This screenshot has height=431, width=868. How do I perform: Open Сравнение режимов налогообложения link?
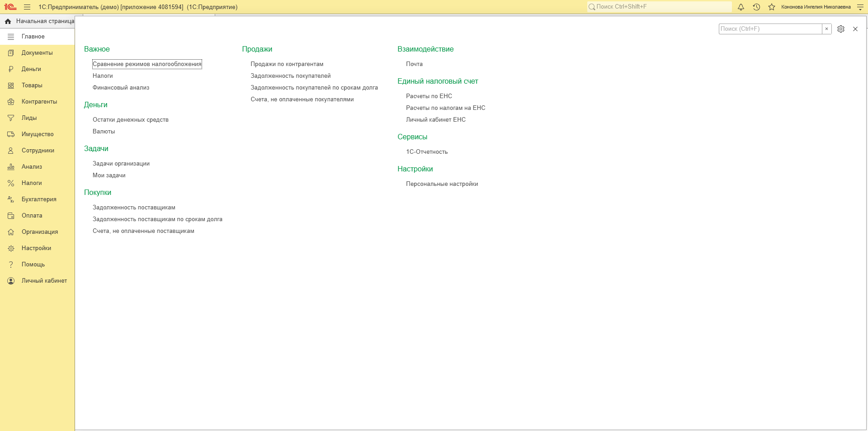(x=147, y=64)
